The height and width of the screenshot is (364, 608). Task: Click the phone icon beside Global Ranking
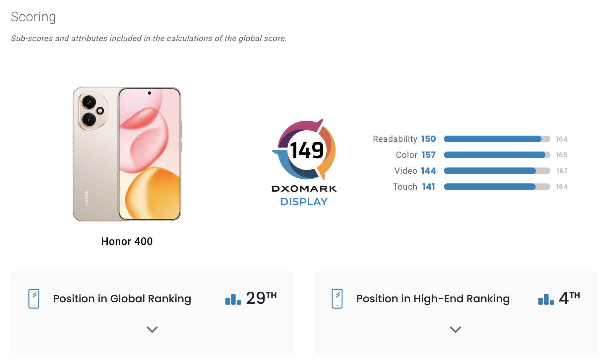coord(34,299)
